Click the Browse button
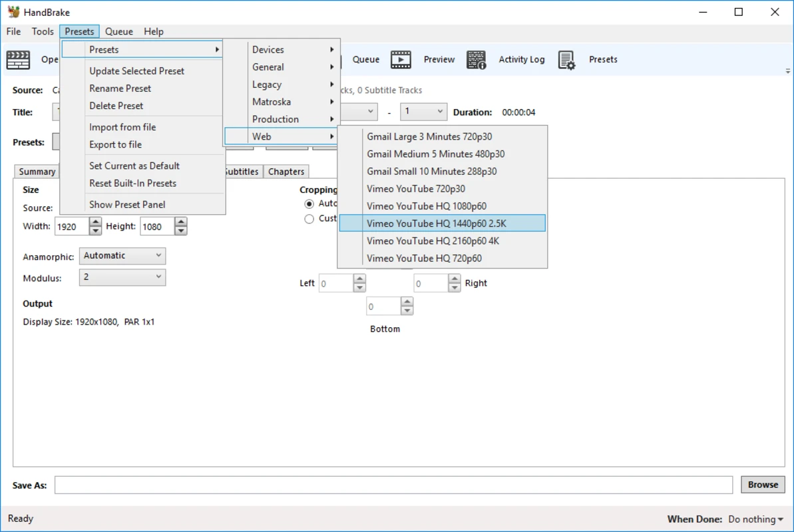The image size is (794, 532). (x=763, y=485)
